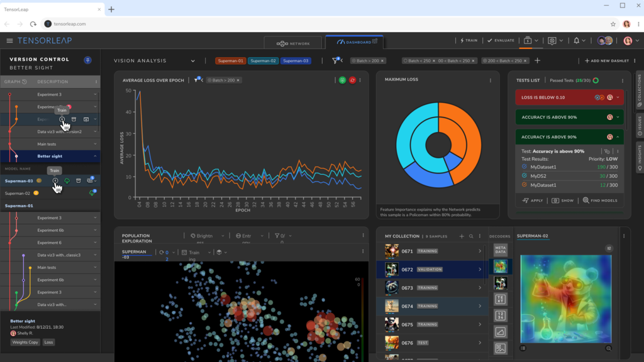
Task: Expand the 'Loss is below 0.10' test
Action: tap(618, 97)
